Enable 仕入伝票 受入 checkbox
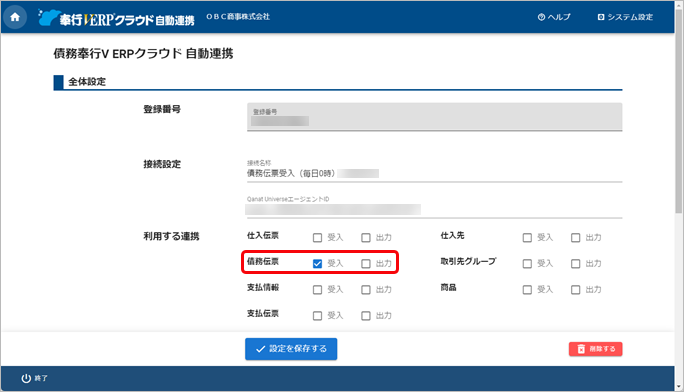 [318, 238]
